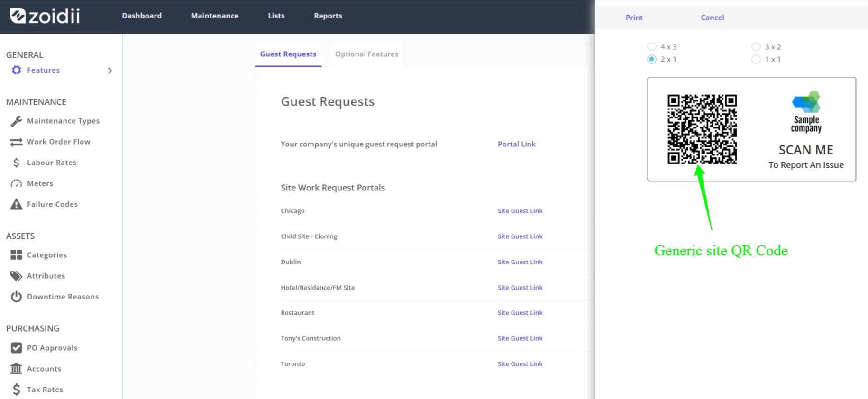Select the 1 x 1 label size

tap(756, 59)
